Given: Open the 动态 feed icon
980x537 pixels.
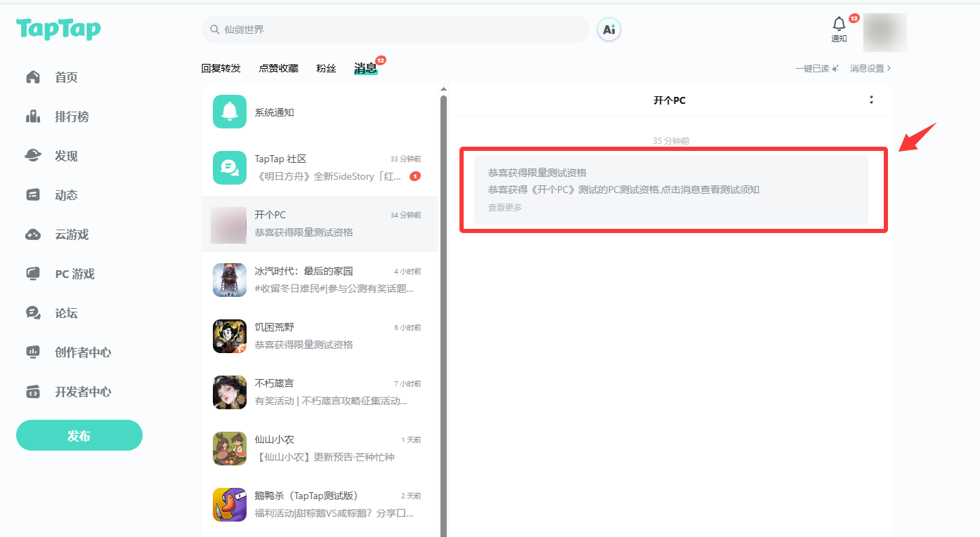Looking at the screenshot, I should [x=33, y=195].
